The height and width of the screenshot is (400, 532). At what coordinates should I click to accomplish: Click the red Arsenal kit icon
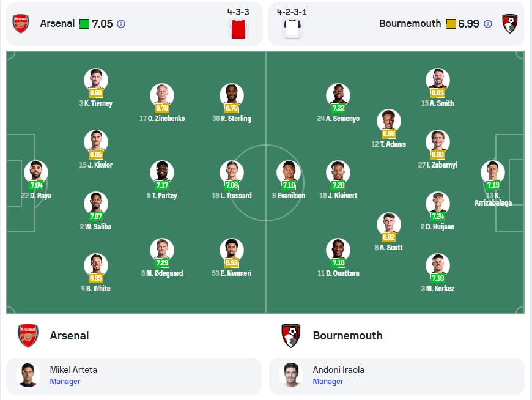point(238,29)
